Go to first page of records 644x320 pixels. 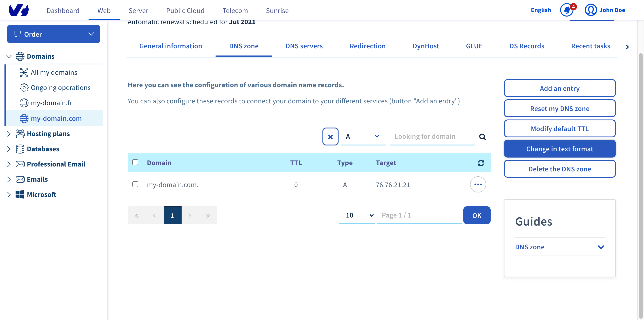tap(137, 215)
